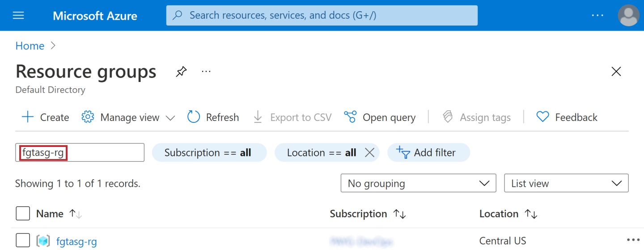
Task: Click the Open query graph icon
Action: [x=350, y=117]
